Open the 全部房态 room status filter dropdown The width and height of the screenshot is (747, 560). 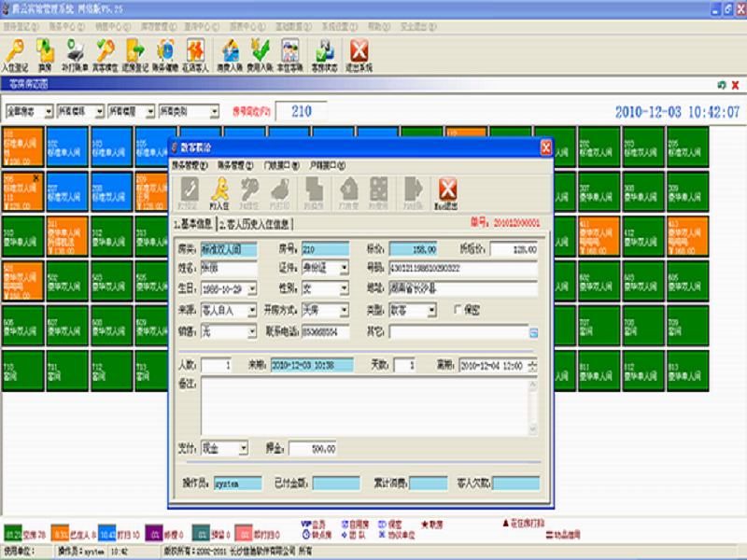point(49,111)
